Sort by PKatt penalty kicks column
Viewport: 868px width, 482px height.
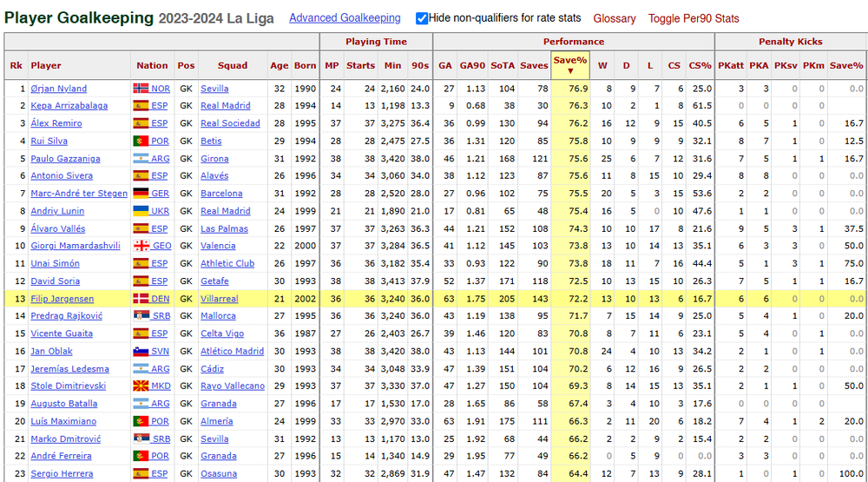coord(731,65)
